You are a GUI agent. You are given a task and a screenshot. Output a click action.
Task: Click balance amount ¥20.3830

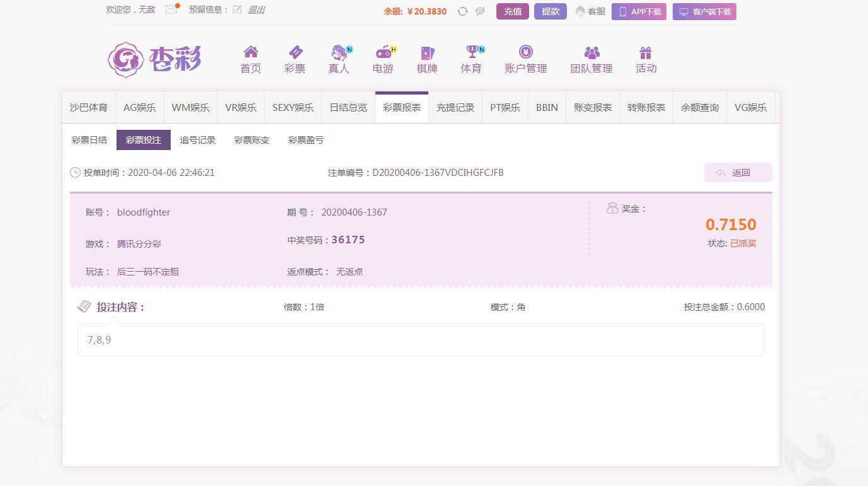[x=427, y=11]
